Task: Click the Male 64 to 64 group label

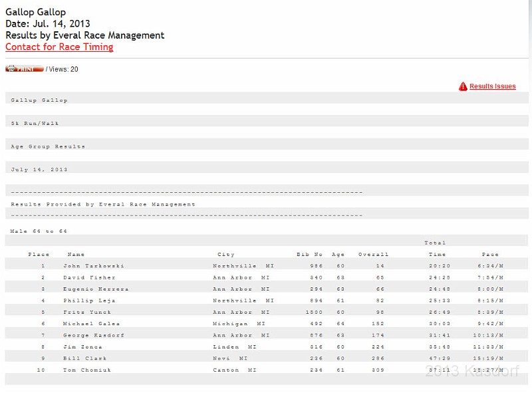Action: point(39,231)
